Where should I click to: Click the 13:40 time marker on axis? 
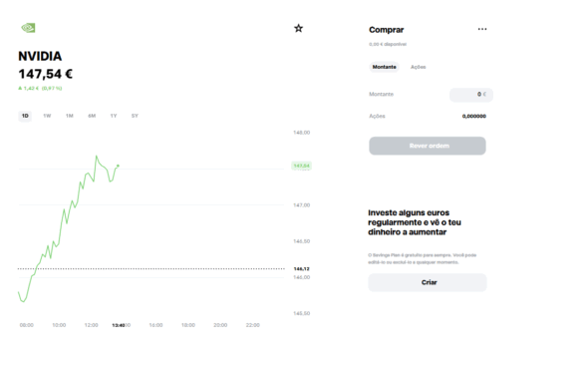tap(119, 325)
